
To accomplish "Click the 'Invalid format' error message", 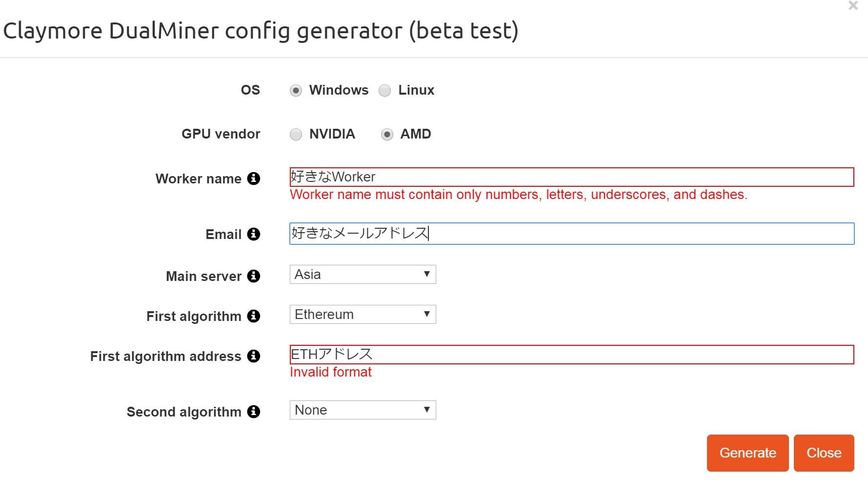I will pyautogui.click(x=331, y=372).
